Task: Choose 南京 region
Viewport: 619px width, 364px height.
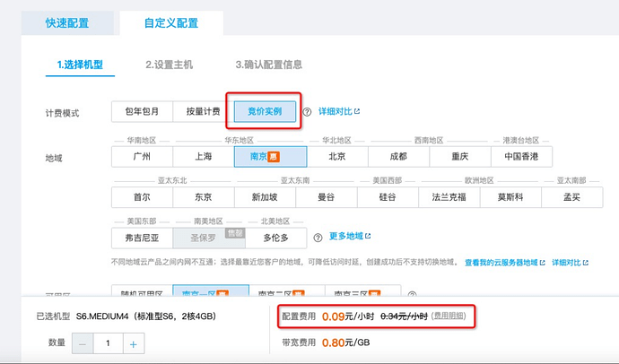Action: 270,157
